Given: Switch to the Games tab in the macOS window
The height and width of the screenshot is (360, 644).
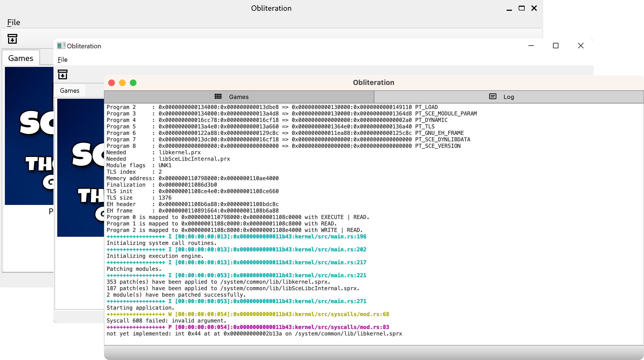Looking at the screenshot, I should click(238, 97).
